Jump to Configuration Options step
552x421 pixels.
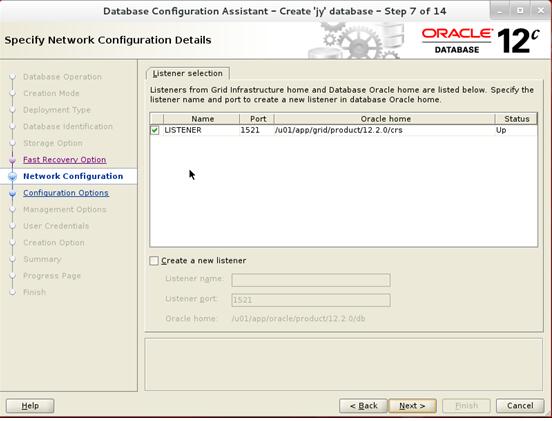(x=66, y=193)
